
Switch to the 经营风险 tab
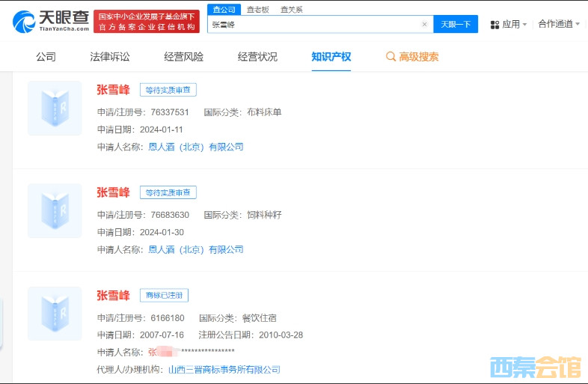click(184, 57)
